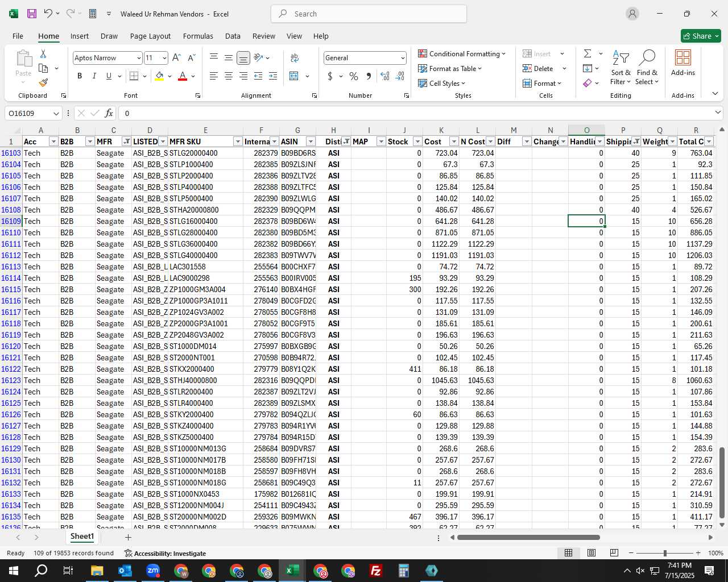Open the Stock column filter dropdown
Viewport: 728px width, 582px height.
417,142
